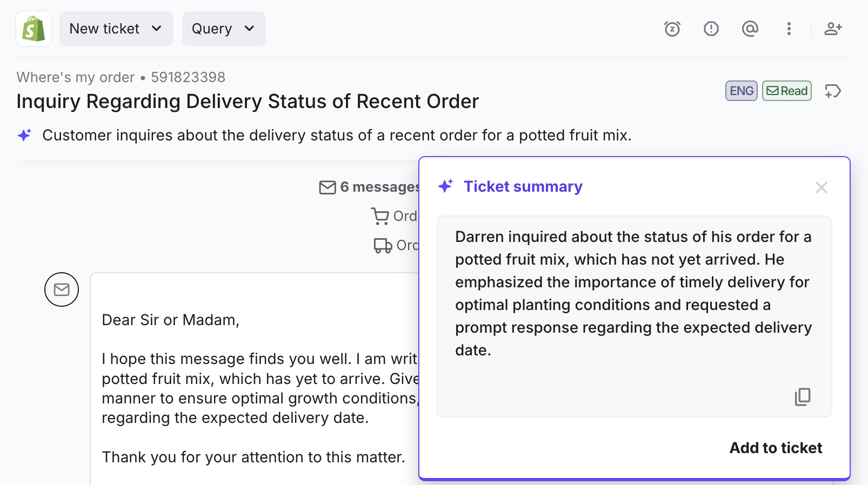Image resolution: width=868 pixels, height=485 pixels.
Task: Click the add tag label icon
Action: point(833,91)
